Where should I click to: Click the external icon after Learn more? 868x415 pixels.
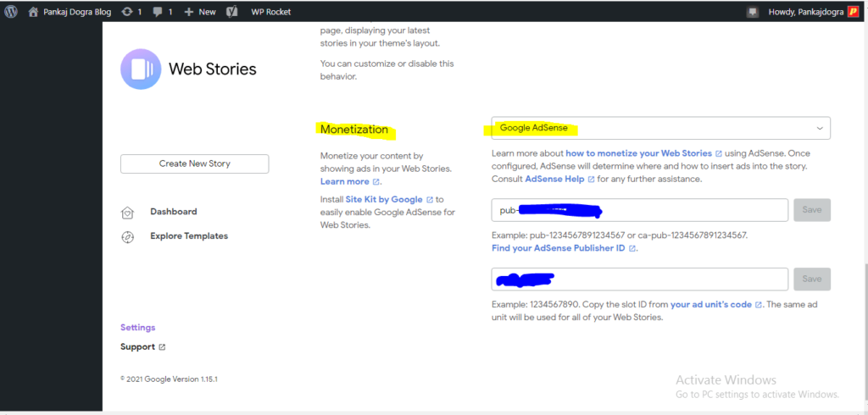pyautogui.click(x=376, y=182)
